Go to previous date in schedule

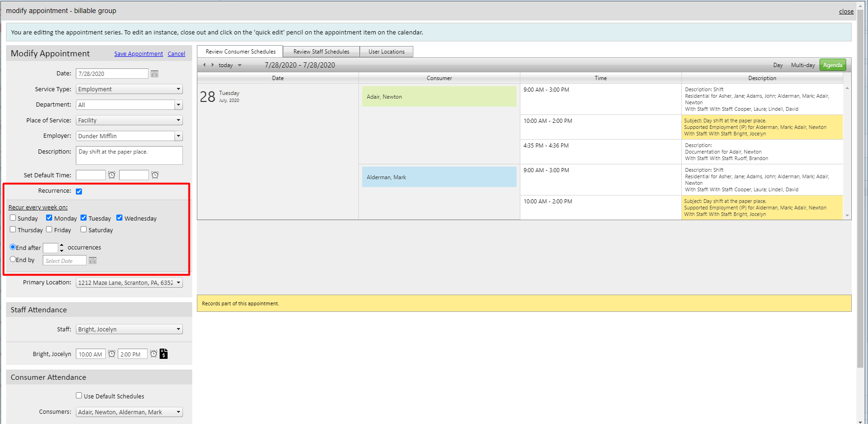click(204, 65)
